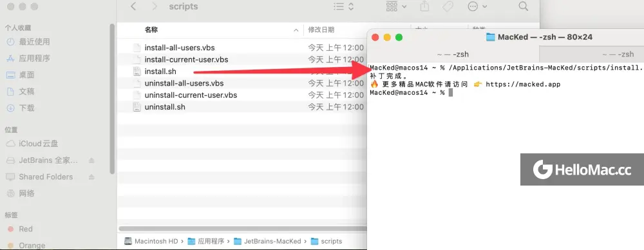The image size is (644, 250).
Task: Open the group-by options dropdown
Action: point(396,6)
